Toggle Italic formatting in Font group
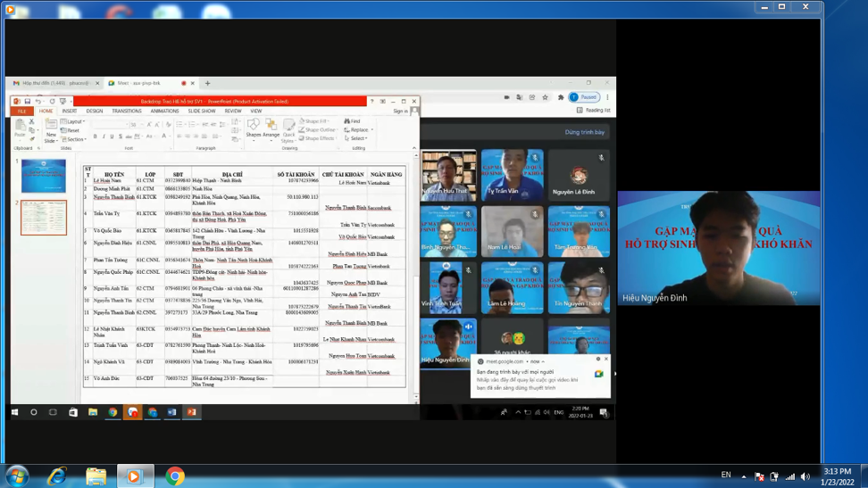868x488 pixels. click(104, 136)
